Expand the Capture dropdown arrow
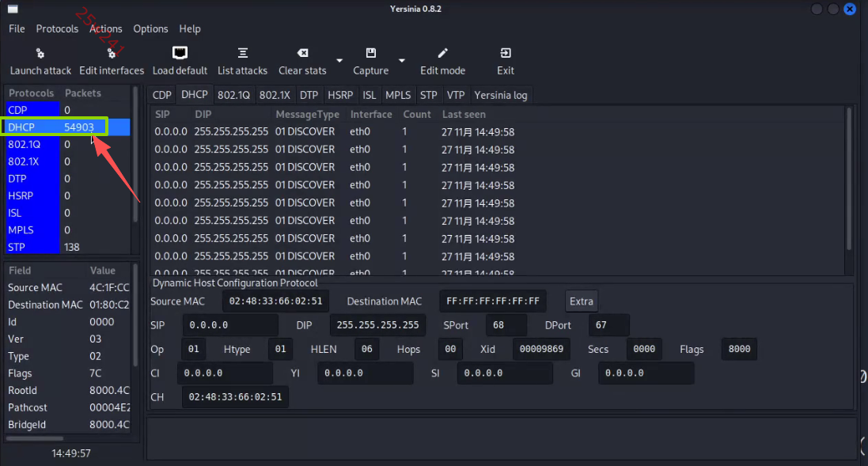This screenshot has height=466, width=868. pyautogui.click(x=402, y=60)
